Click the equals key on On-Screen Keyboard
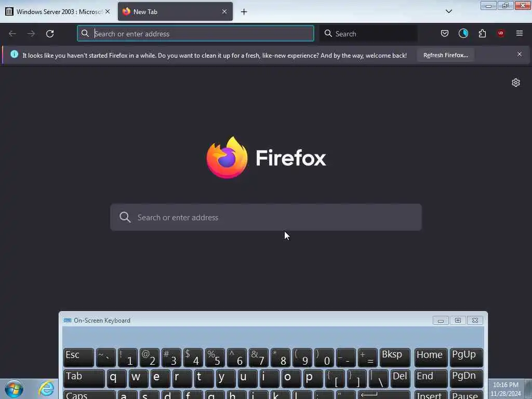 click(x=367, y=357)
